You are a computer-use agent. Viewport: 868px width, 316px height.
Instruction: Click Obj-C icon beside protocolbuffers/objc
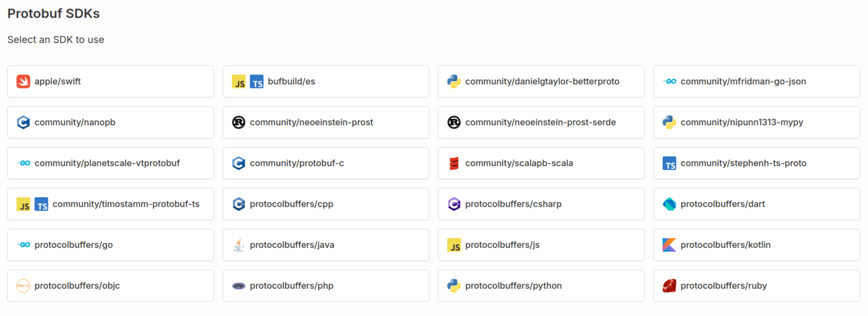(x=23, y=285)
